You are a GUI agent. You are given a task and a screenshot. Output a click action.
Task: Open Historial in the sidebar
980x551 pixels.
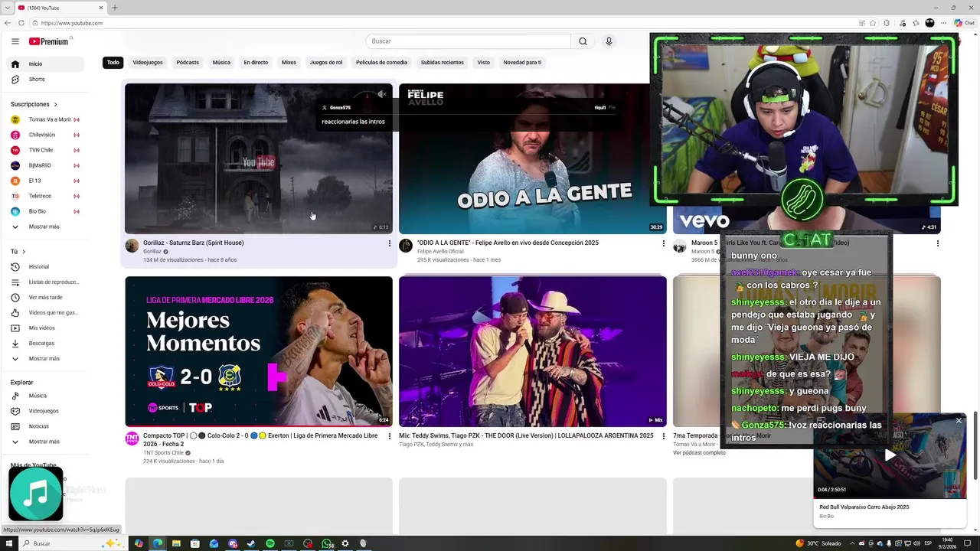44,267
